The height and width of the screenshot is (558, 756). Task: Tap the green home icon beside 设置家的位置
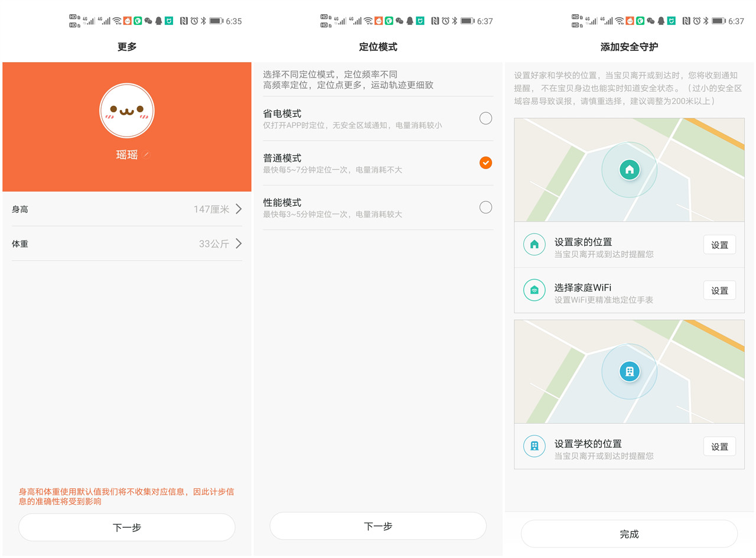[x=534, y=244]
